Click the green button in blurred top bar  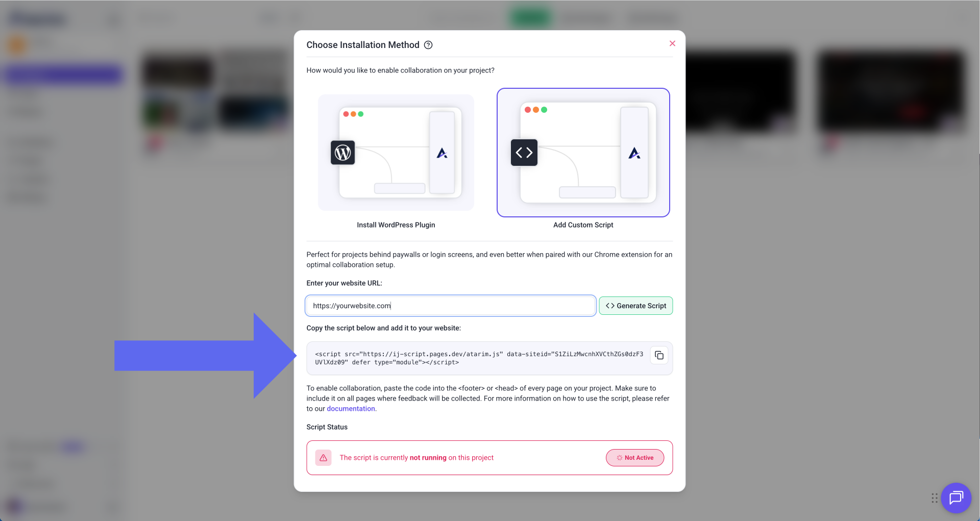pos(531,18)
